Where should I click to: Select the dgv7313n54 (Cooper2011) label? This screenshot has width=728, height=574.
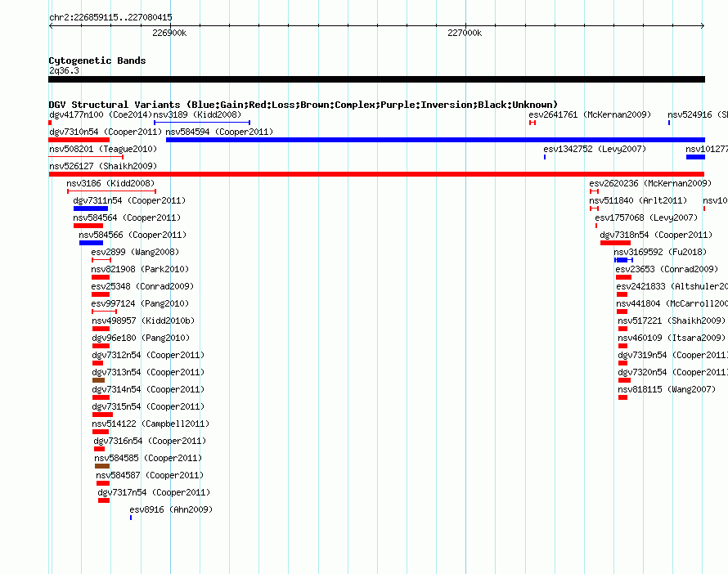148,372
